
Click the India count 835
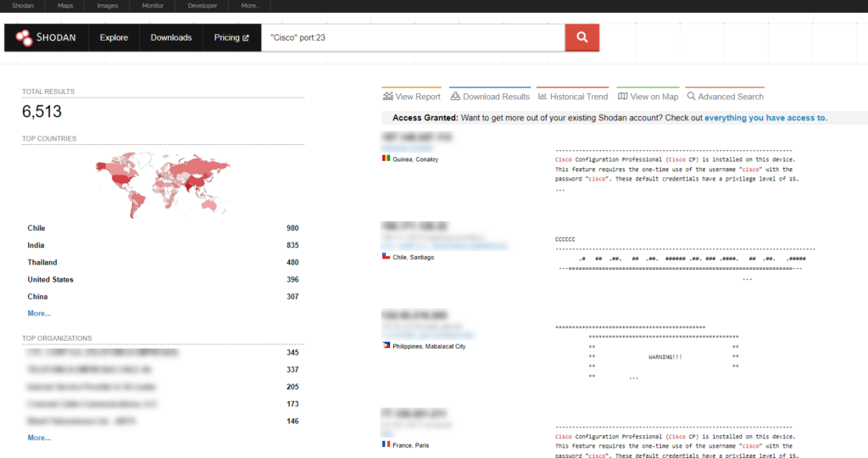(x=292, y=245)
